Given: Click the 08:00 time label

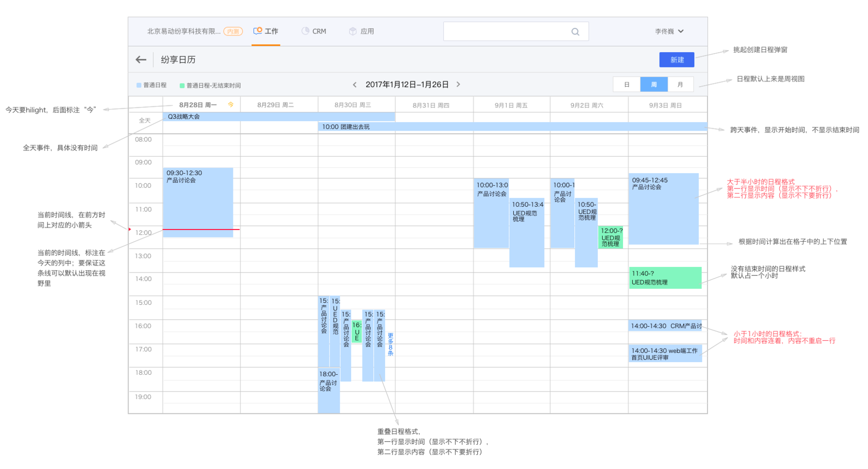Looking at the screenshot, I should pyautogui.click(x=143, y=139).
